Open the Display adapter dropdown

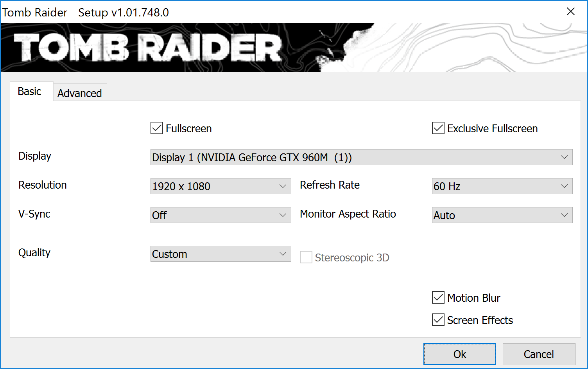(x=361, y=157)
